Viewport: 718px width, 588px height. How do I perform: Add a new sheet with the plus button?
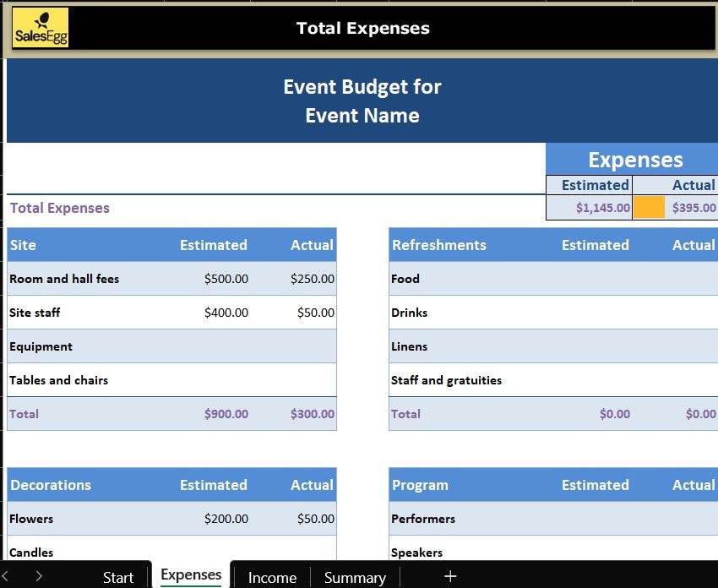(450, 576)
